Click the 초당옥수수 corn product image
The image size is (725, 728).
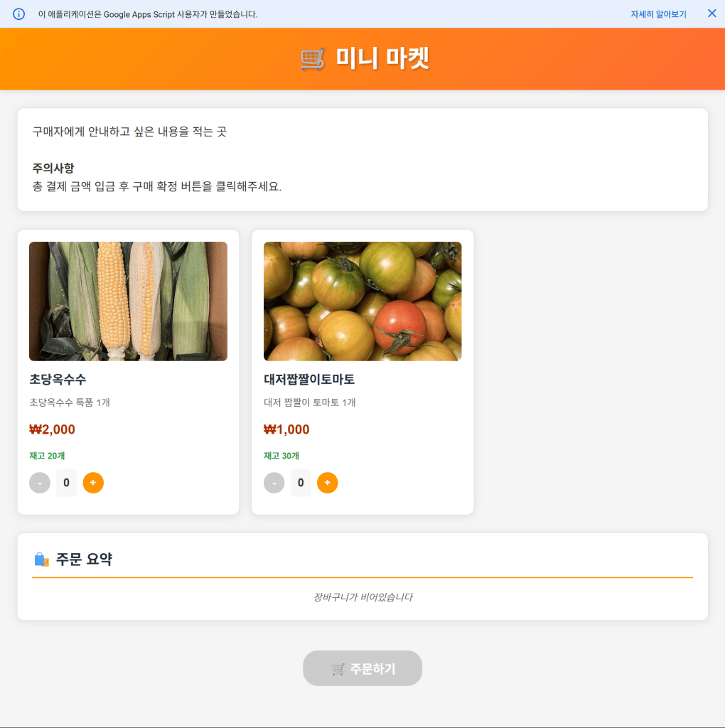pyautogui.click(x=128, y=301)
